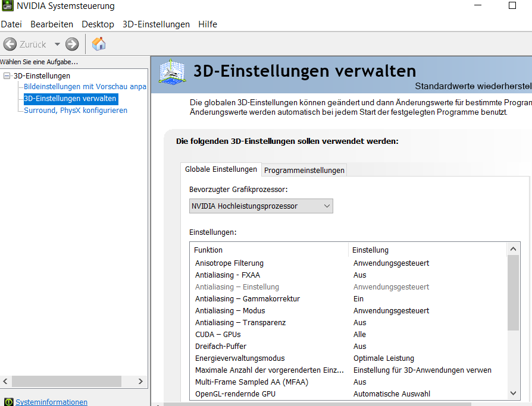Image resolution: width=532 pixels, height=406 pixels.
Task: Select the Antialiasing – Gammakorrektur row
Action: click(x=348, y=299)
